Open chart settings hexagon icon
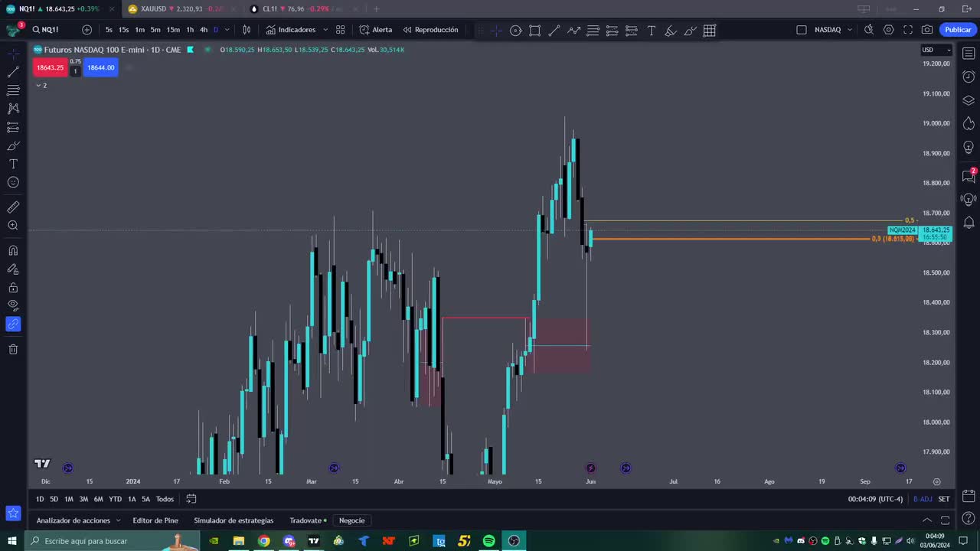The image size is (980, 551). (x=888, y=30)
